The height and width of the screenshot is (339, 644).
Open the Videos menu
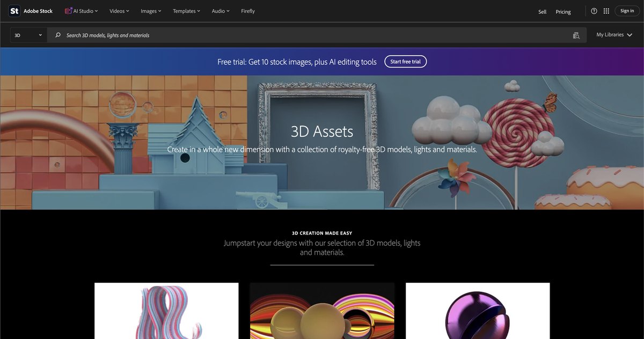click(119, 11)
